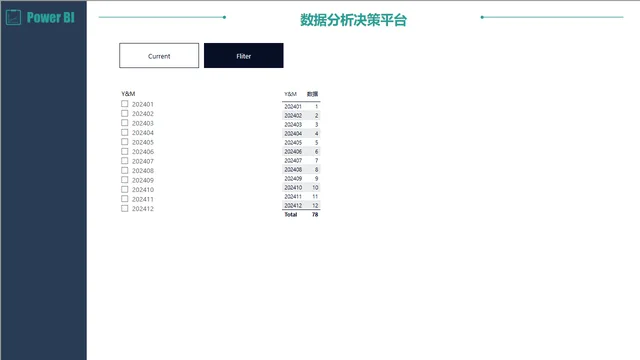Select table row 202402

(301, 115)
